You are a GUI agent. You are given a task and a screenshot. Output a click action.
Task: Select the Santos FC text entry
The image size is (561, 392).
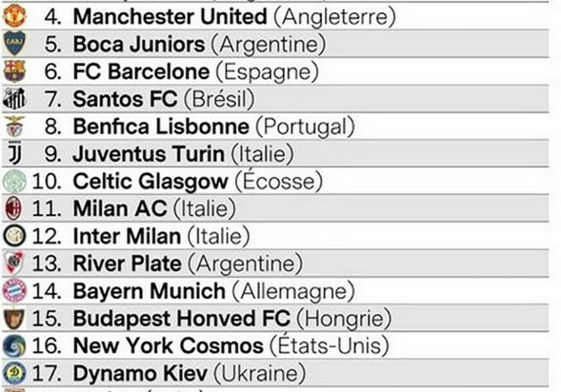click(124, 99)
